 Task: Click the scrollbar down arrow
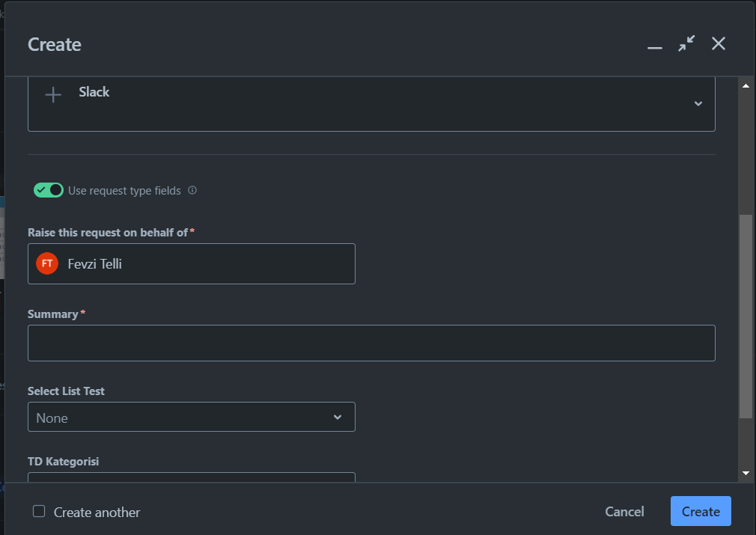(746, 473)
